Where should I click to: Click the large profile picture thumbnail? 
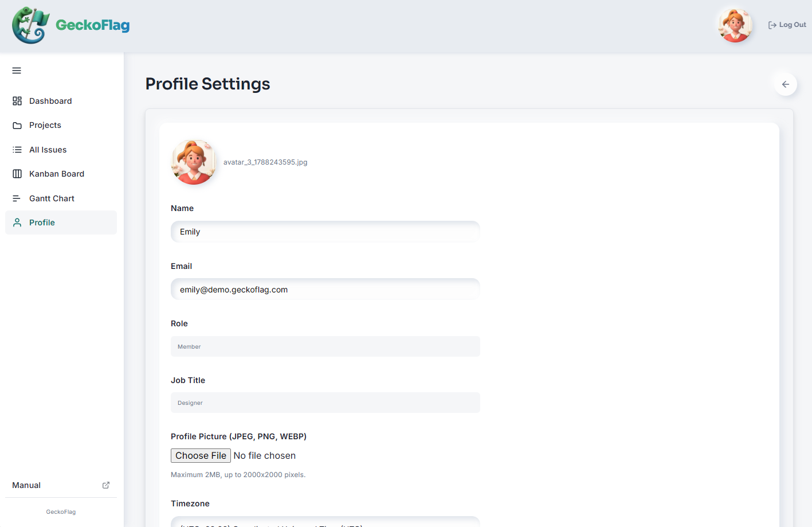click(x=194, y=162)
